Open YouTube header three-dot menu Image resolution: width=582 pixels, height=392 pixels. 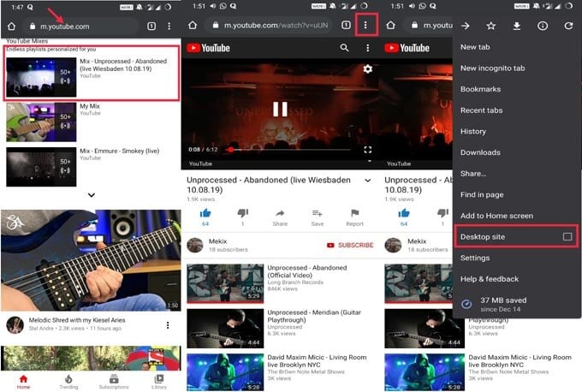(367, 48)
